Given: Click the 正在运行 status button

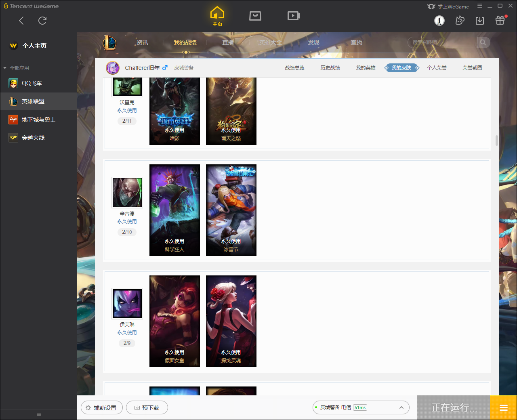Looking at the screenshot, I should coord(454,408).
